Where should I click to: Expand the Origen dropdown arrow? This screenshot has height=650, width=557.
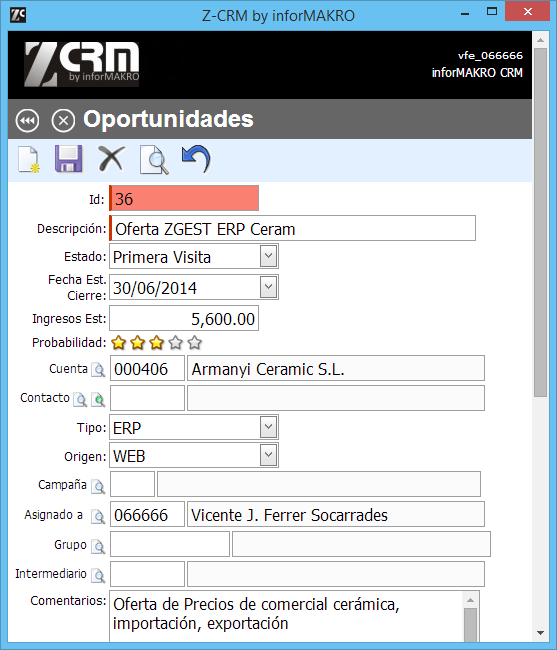coord(269,455)
